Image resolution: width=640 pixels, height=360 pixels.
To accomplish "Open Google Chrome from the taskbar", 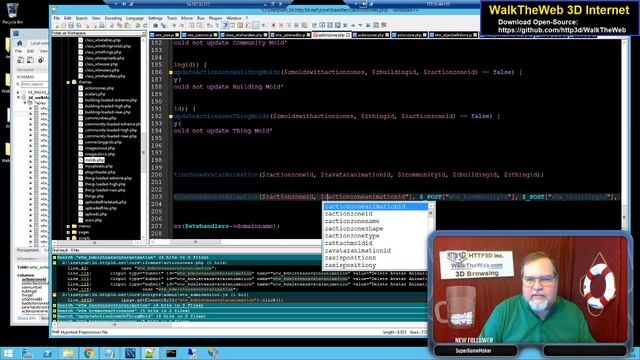I will 89,353.
